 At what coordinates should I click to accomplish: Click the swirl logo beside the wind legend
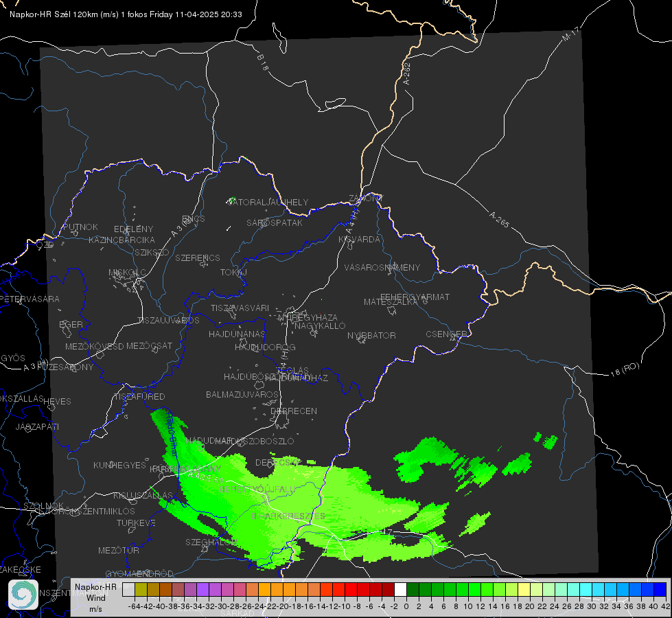tap(23, 595)
